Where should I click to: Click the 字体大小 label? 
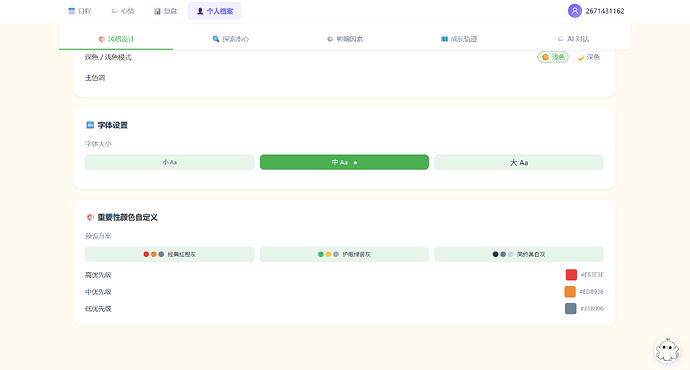(98, 144)
